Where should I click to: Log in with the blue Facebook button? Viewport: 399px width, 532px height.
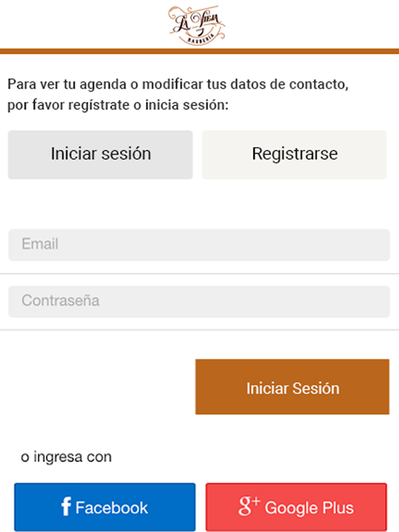click(x=104, y=507)
